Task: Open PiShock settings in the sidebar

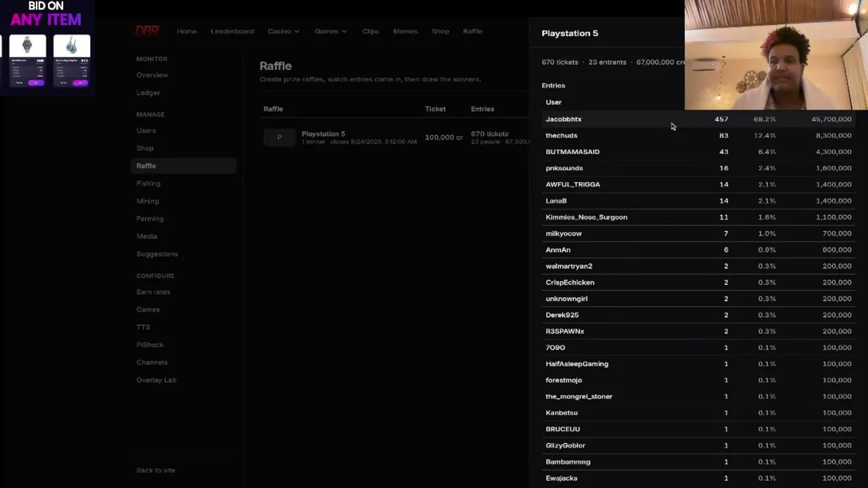Action: (150, 345)
